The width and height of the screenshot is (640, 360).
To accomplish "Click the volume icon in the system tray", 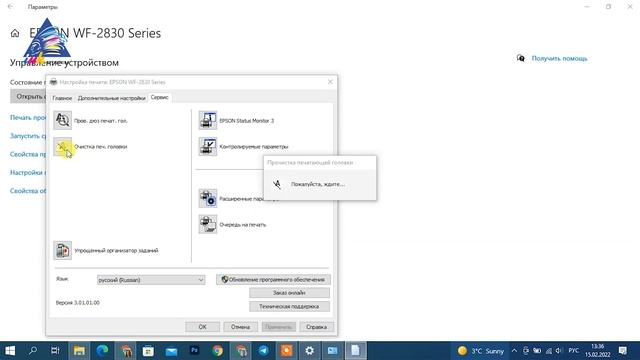I will [559, 351].
